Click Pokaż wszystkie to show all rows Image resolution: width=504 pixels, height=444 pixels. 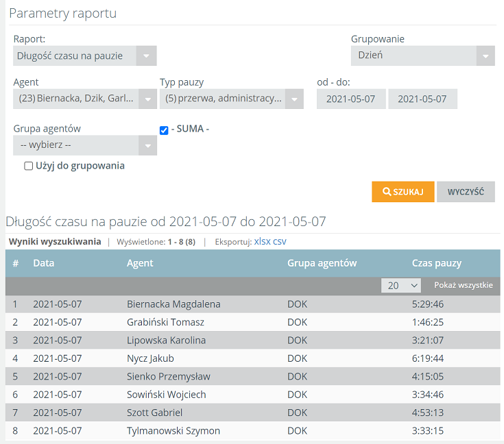click(463, 285)
